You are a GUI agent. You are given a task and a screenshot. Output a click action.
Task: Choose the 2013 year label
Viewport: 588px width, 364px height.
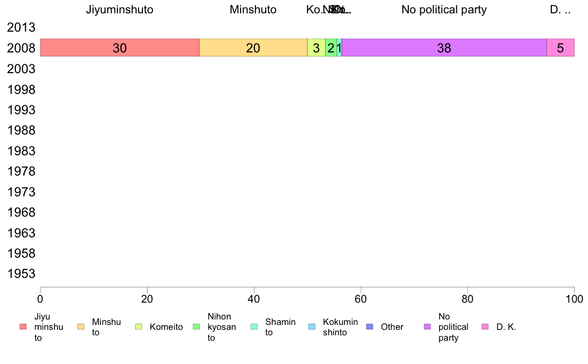pos(21,27)
